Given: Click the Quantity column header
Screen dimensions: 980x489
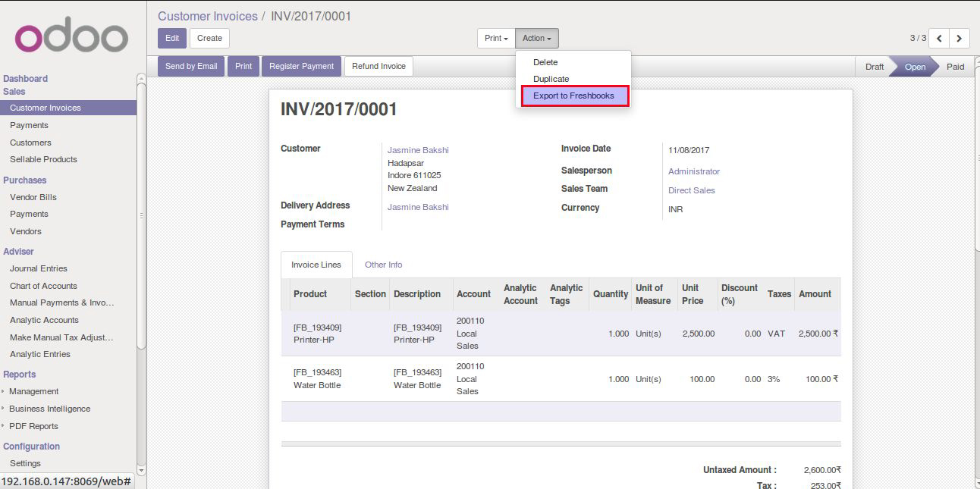Looking at the screenshot, I should pos(611,294).
